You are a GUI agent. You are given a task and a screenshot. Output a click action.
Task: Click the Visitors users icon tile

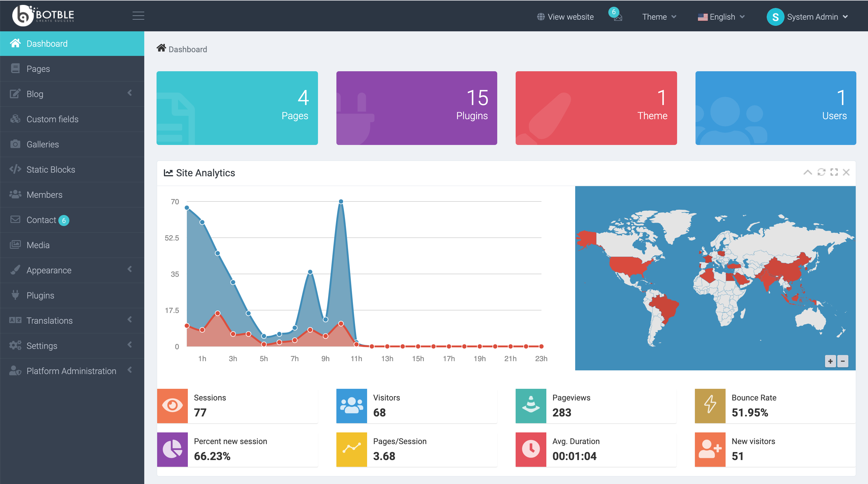click(x=351, y=405)
